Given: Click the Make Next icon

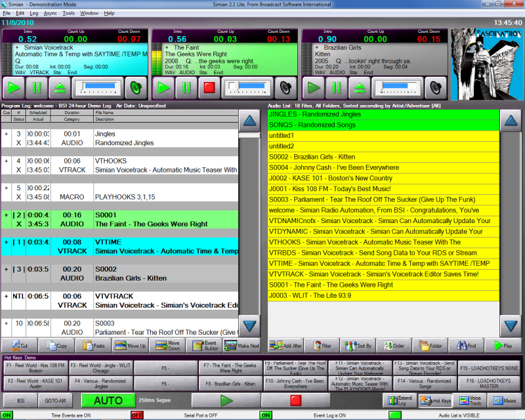Looking at the screenshot, I should tap(240, 345).
